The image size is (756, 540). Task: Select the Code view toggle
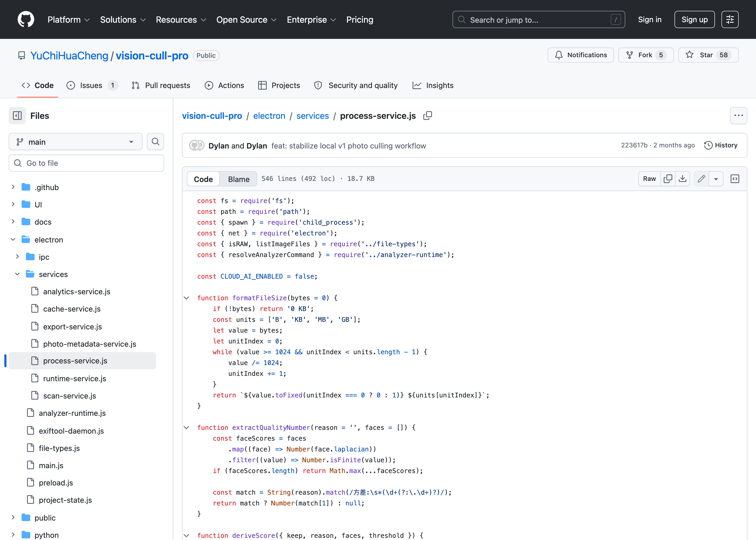(x=203, y=179)
